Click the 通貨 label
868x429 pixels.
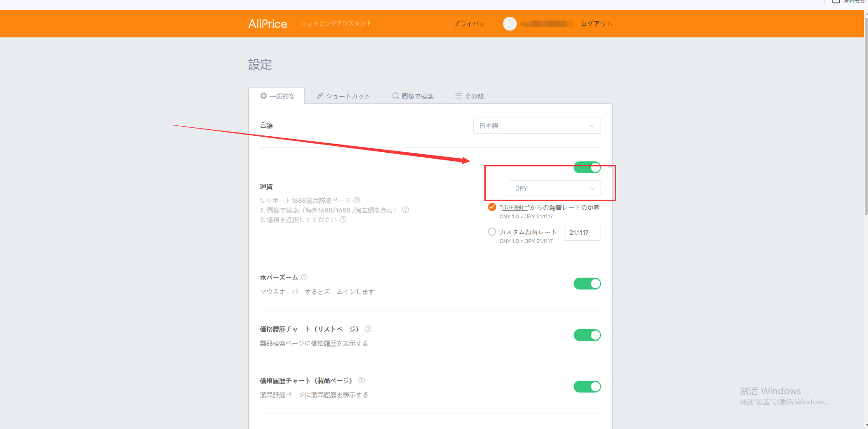[x=266, y=186]
